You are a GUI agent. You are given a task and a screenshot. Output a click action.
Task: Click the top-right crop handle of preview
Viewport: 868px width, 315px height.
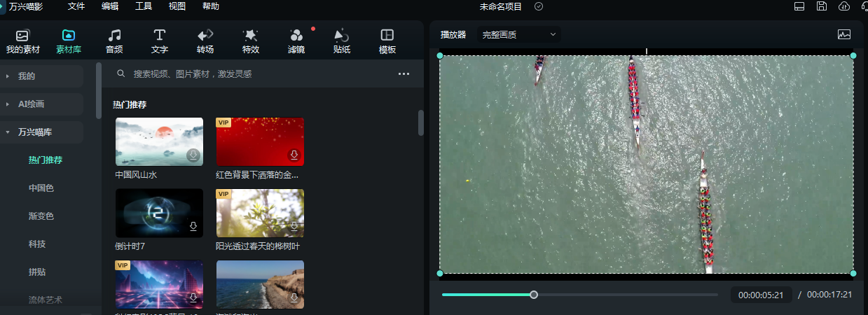[x=853, y=55]
